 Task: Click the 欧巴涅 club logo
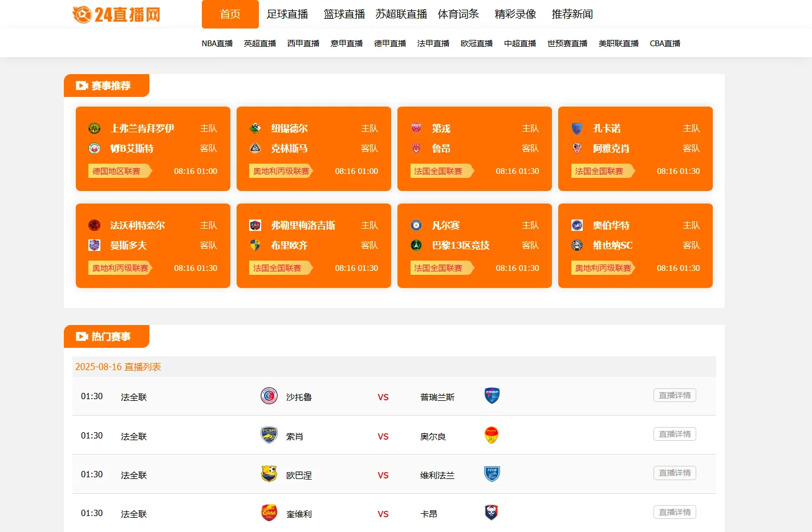pos(269,474)
